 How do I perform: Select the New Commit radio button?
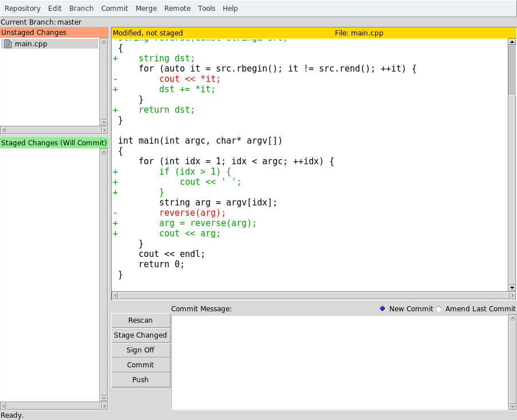tap(382, 308)
